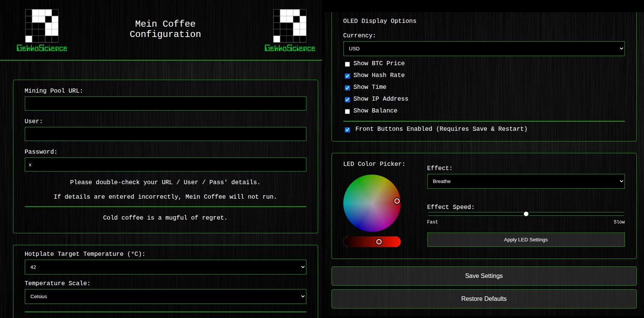Disable Show IP Address checkbox
The height and width of the screenshot is (318, 644).
pyautogui.click(x=347, y=100)
